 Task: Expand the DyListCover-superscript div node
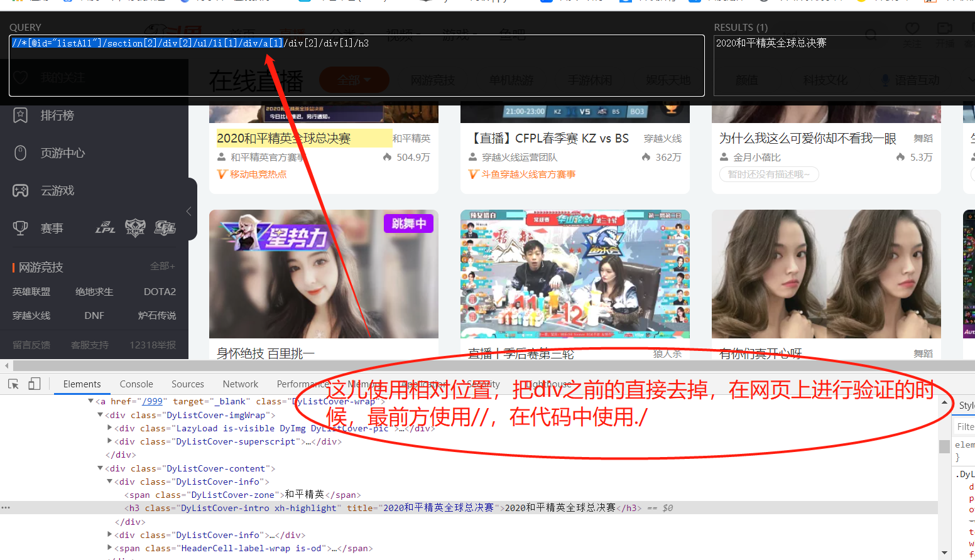click(110, 441)
